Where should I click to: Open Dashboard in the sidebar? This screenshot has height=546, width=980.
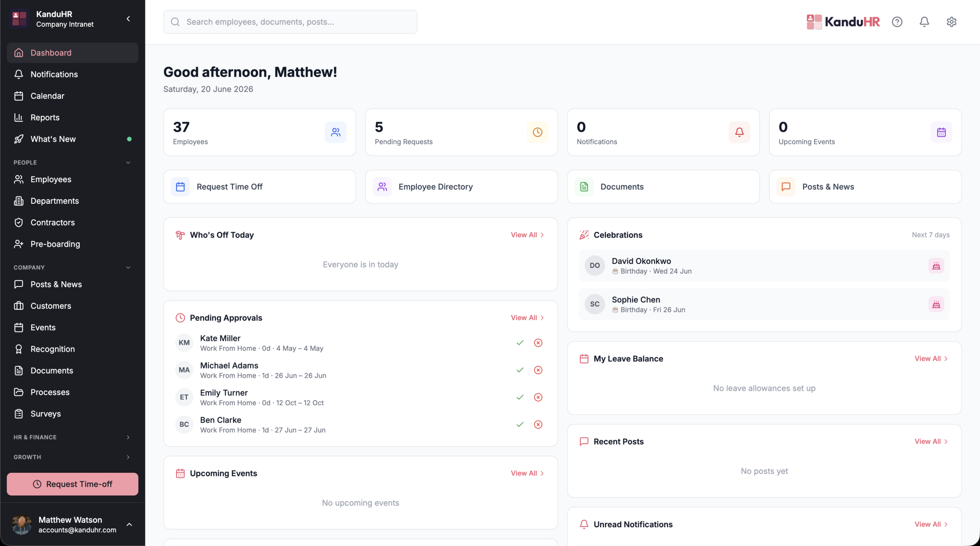pyautogui.click(x=72, y=53)
